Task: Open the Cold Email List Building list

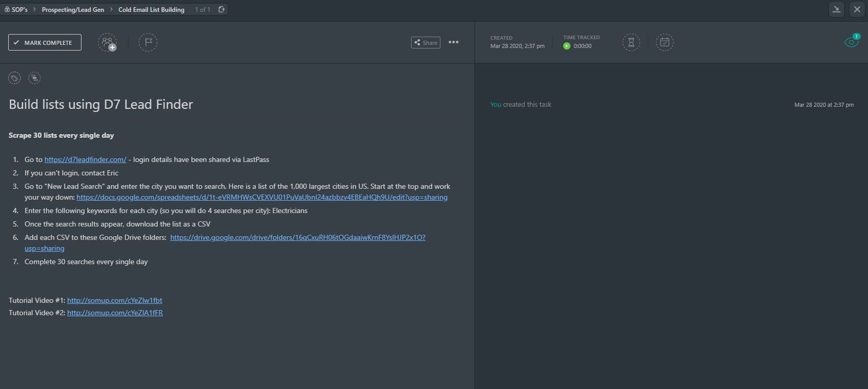Action: 151,9
